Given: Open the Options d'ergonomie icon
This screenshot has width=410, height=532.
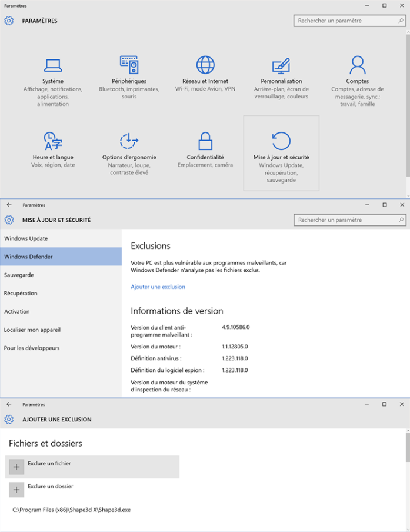Looking at the screenshot, I should (x=129, y=141).
